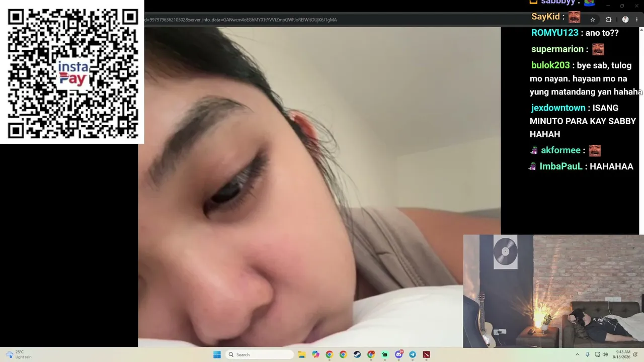Show hidden system tray icons

click(x=577, y=354)
